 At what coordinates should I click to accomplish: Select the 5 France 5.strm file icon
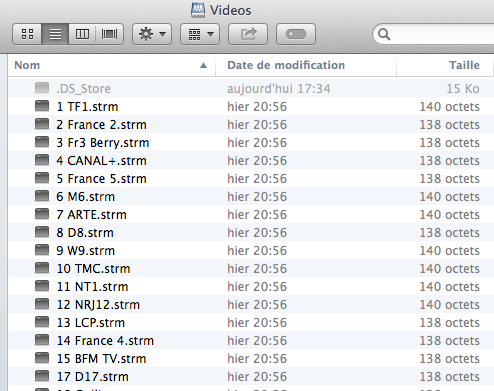42,178
